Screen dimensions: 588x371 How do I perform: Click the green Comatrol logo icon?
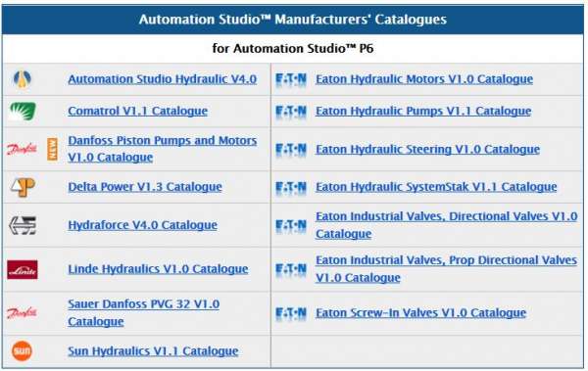point(23,112)
